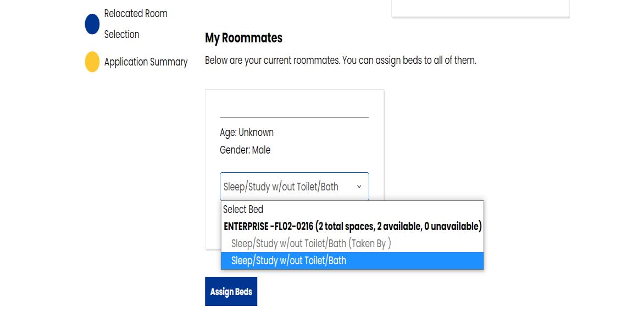Click the white card panel at top right
Image resolution: width=644 pixels, height=317 pixels.
pyautogui.click(x=480, y=7)
